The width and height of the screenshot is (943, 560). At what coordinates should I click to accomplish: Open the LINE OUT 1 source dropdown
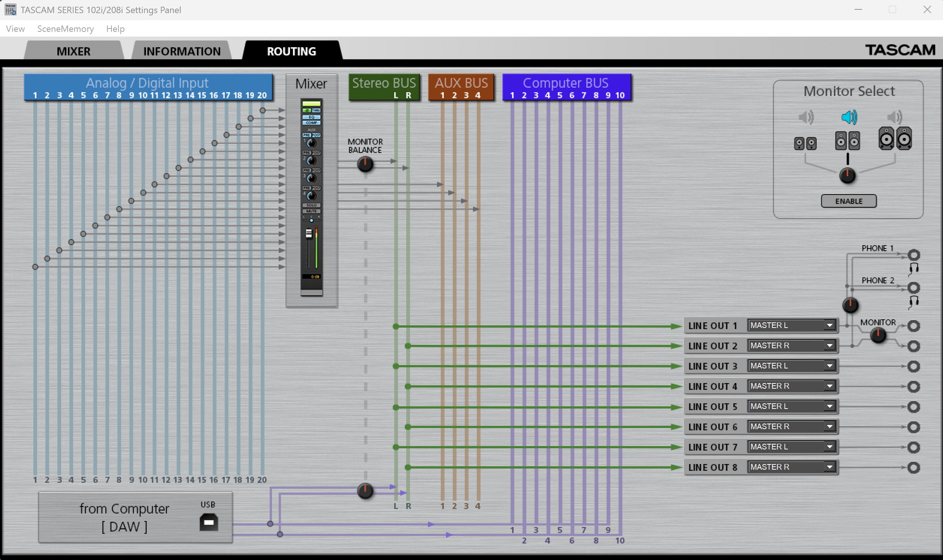click(x=792, y=325)
